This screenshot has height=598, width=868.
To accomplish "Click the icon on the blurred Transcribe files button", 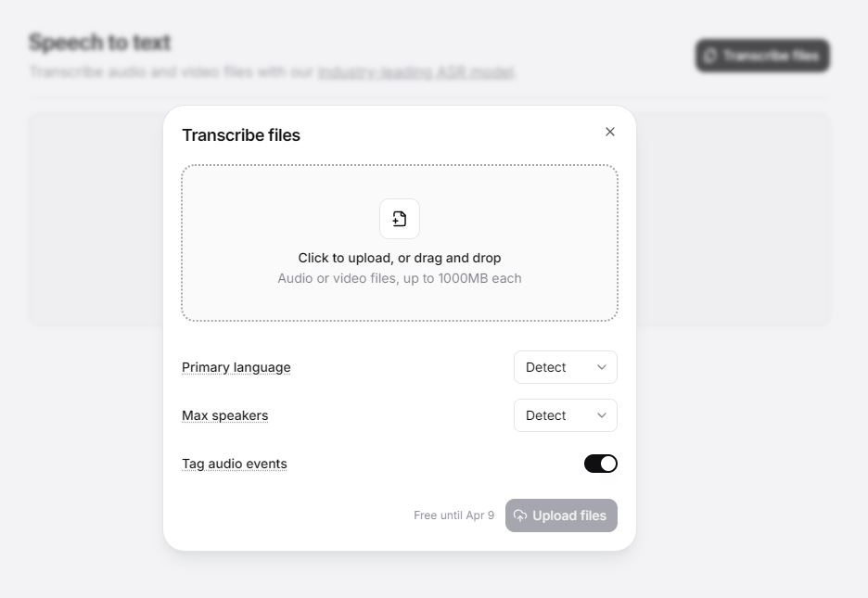I will click(710, 56).
